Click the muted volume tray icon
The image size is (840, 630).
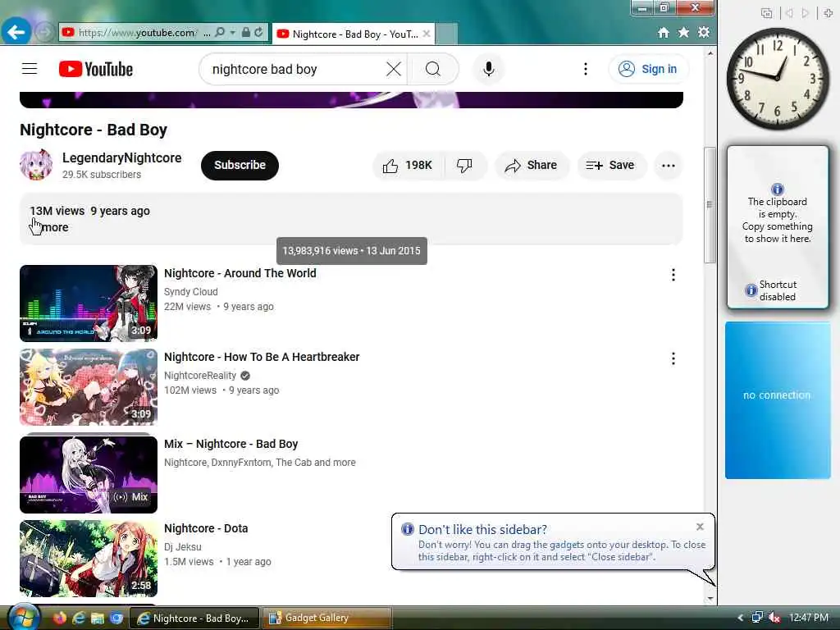click(x=774, y=618)
